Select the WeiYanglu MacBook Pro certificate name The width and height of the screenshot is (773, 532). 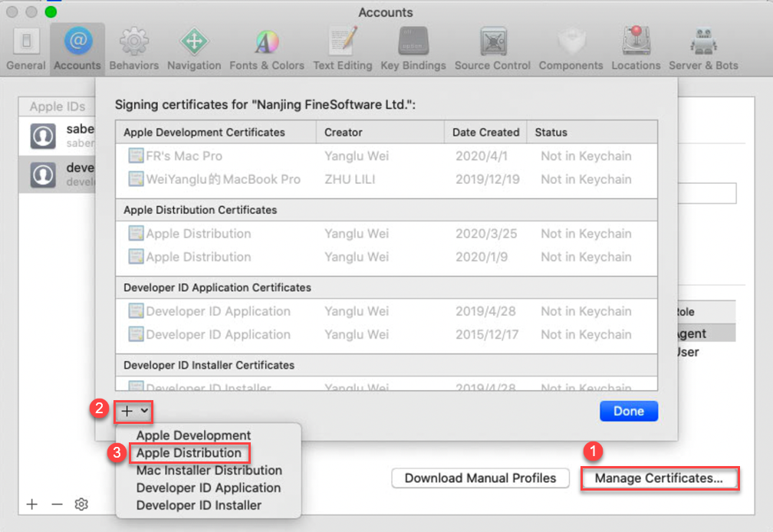tap(223, 179)
